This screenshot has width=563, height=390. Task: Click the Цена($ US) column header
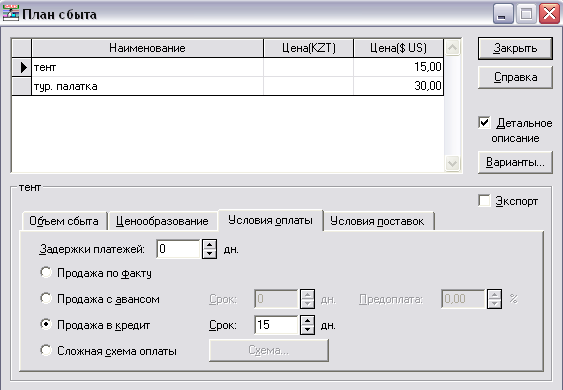pos(398,48)
